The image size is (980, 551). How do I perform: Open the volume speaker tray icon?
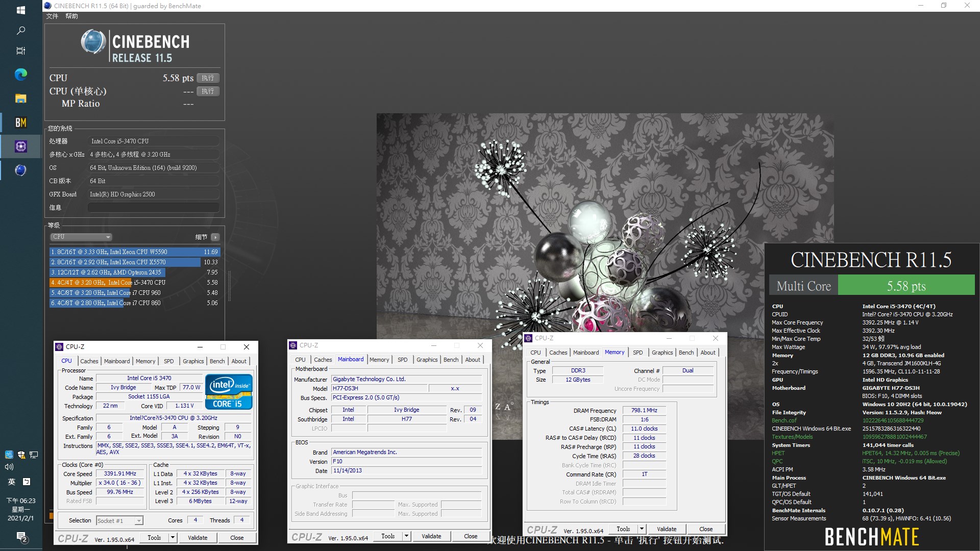pos(9,467)
